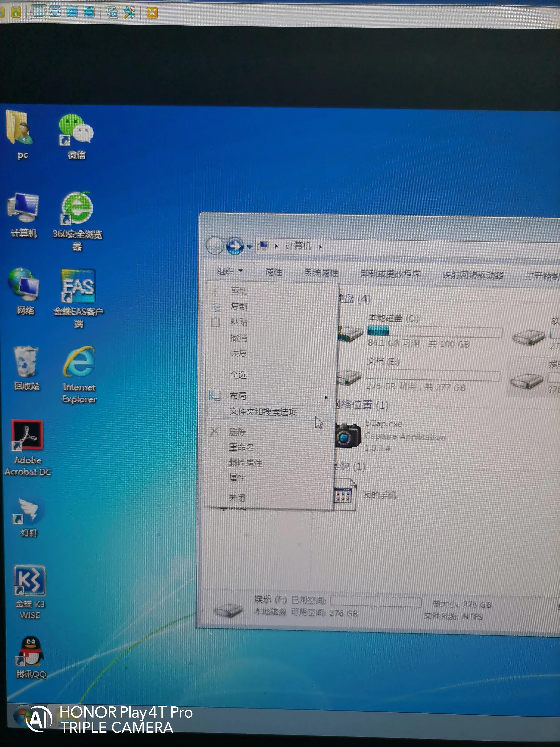
Task: Choose 全选 (Select all) in menu
Action: pyautogui.click(x=238, y=375)
